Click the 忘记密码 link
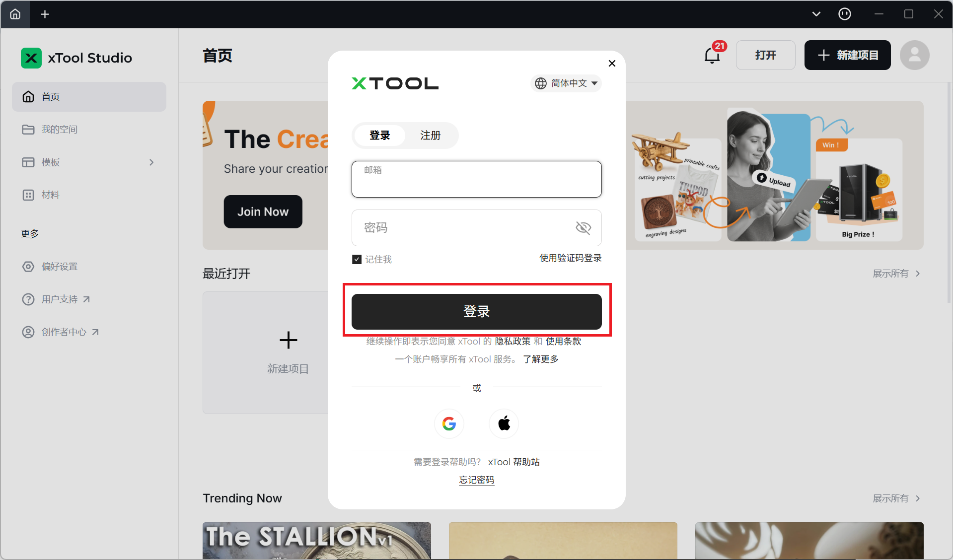This screenshot has width=953, height=560. click(x=476, y=480)
